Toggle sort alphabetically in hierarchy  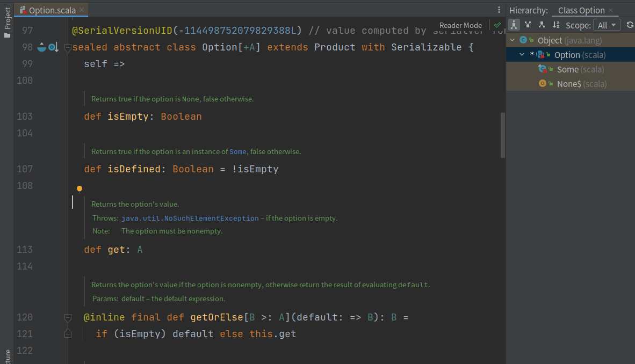point(556,25)
